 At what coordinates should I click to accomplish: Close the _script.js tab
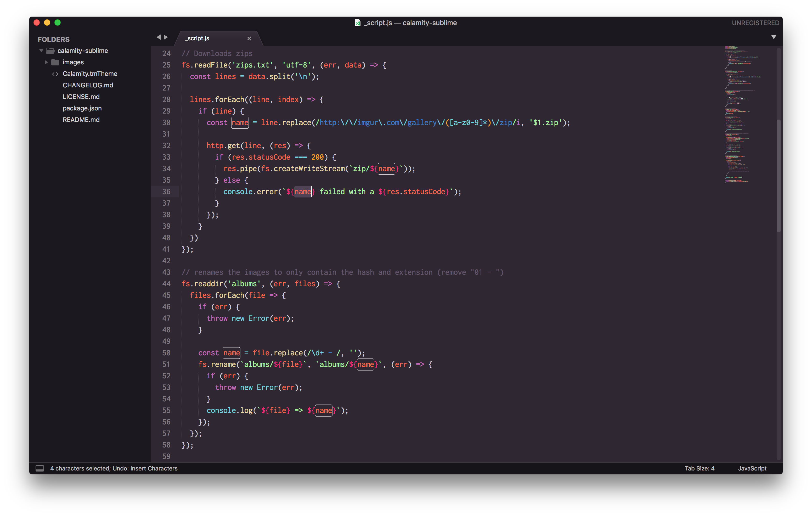pos(249,38)
